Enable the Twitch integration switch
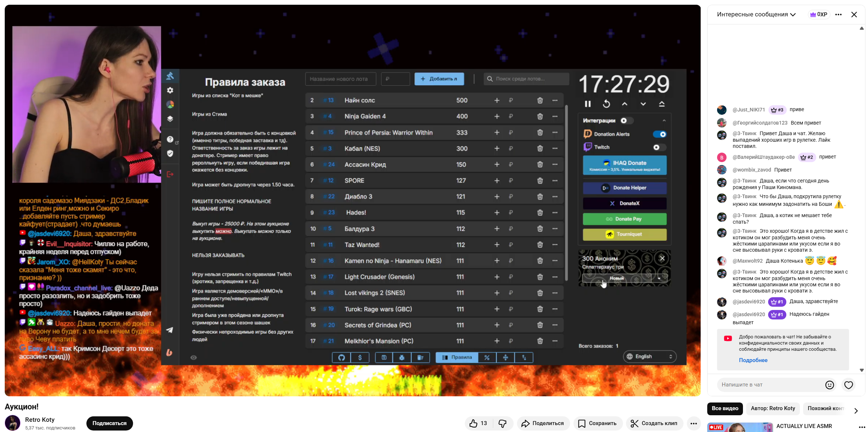This screenshot has width=868, height=432. [x=659, y=147]
